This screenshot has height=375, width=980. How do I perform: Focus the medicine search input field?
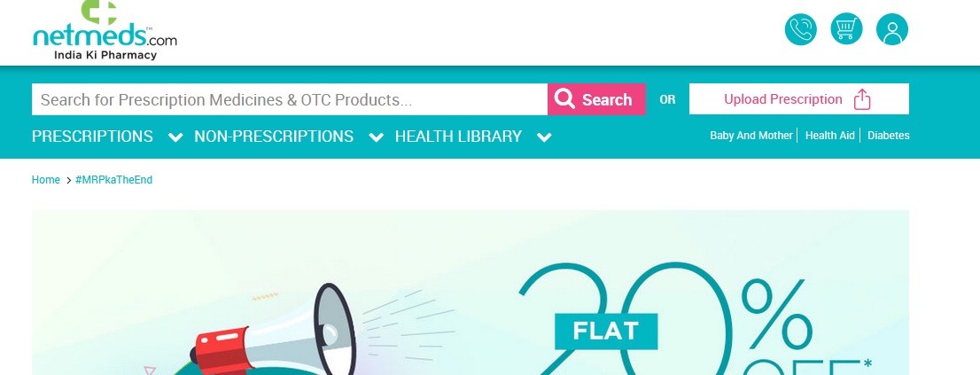tap(290, 99)
